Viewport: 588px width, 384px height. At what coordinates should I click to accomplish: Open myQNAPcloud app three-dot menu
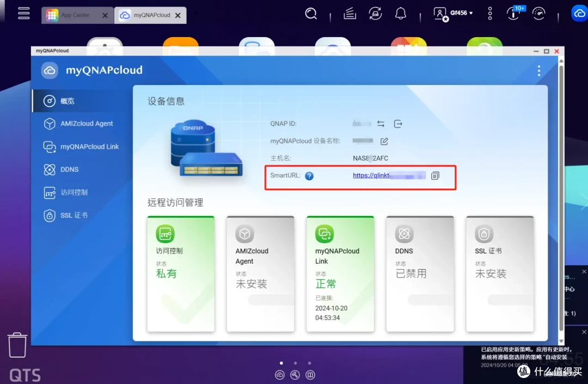tap(539, 70)
